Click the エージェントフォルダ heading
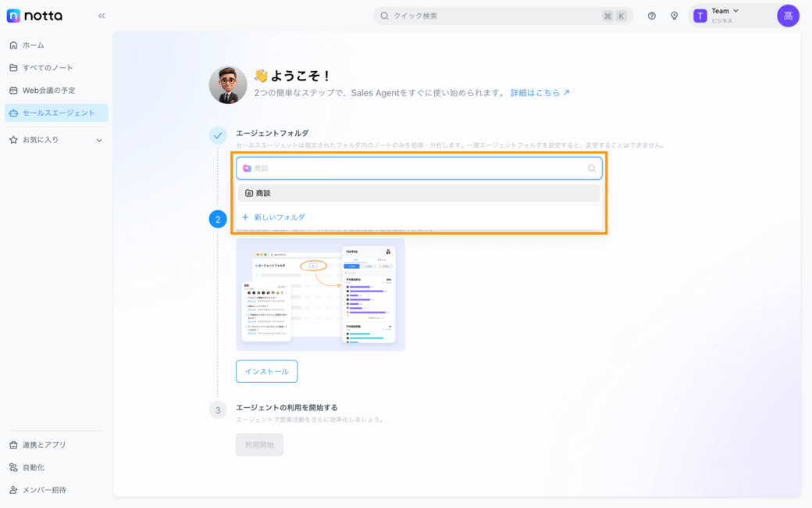The height and width of the screenshot is (508, 812). click(x=272, y=133)
